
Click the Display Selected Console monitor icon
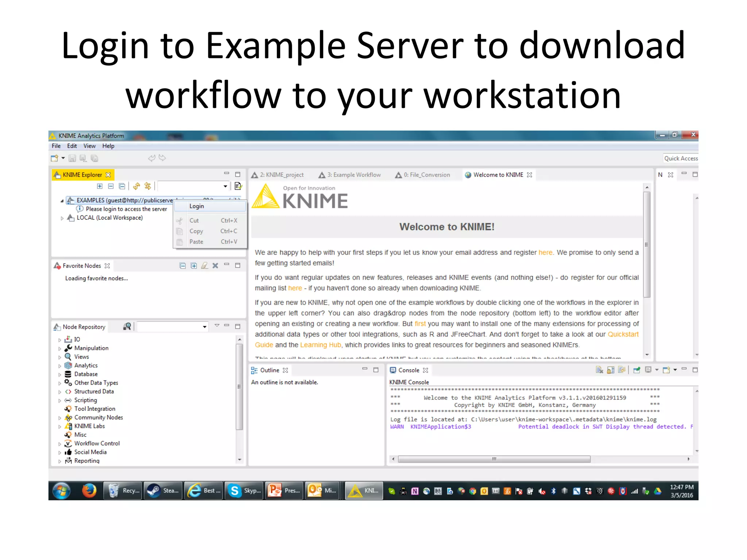[x=648, y=370]
